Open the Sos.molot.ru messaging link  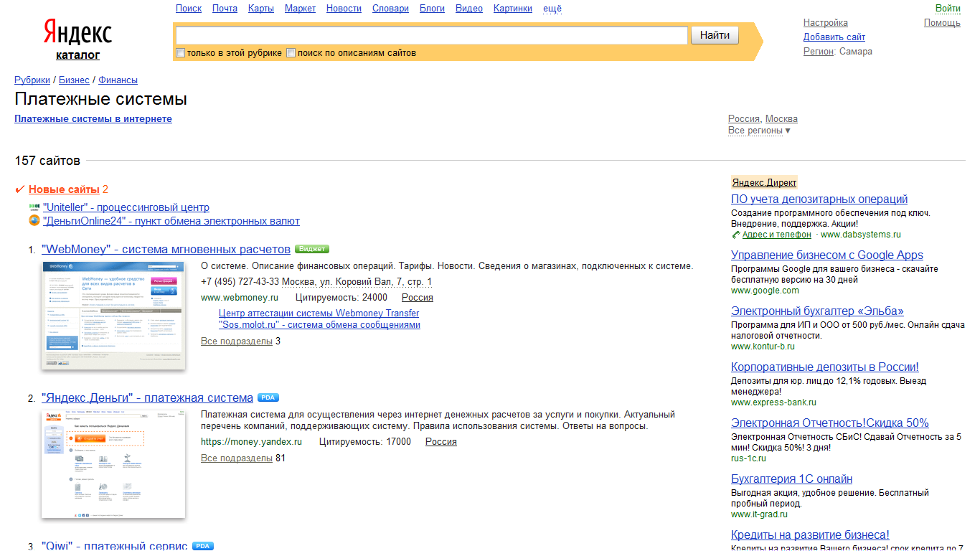pyautogui.click(x=319, y=325)
